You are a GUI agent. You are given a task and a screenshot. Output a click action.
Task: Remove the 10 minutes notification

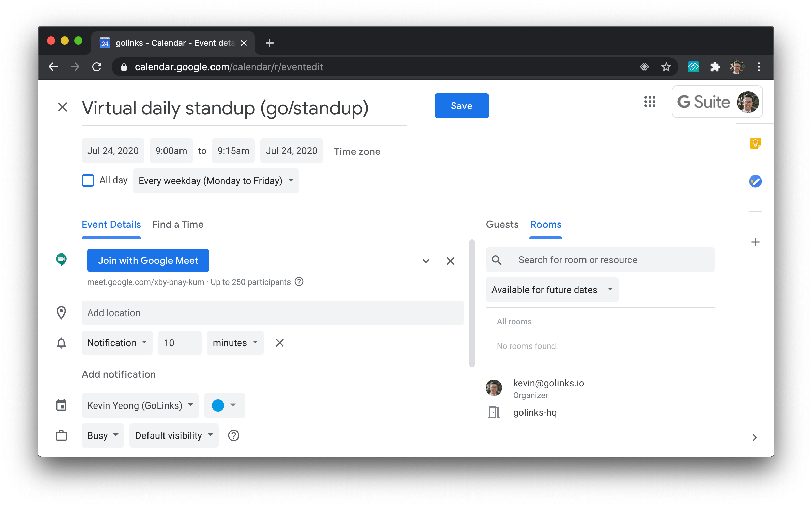(279, 343)
